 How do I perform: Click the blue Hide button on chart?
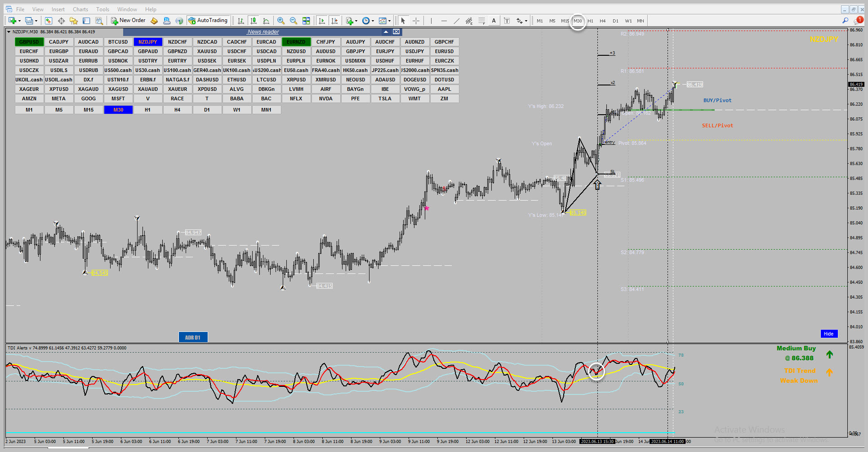pos(828,334)
